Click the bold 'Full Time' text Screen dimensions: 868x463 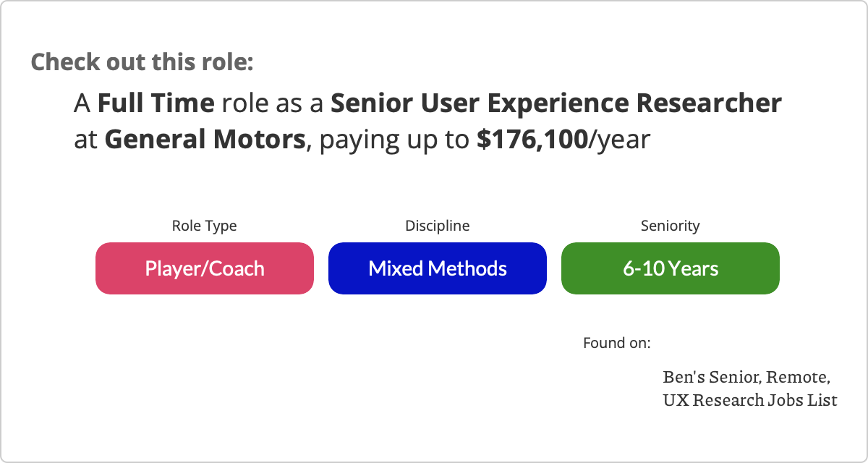(x=156, y=103)
